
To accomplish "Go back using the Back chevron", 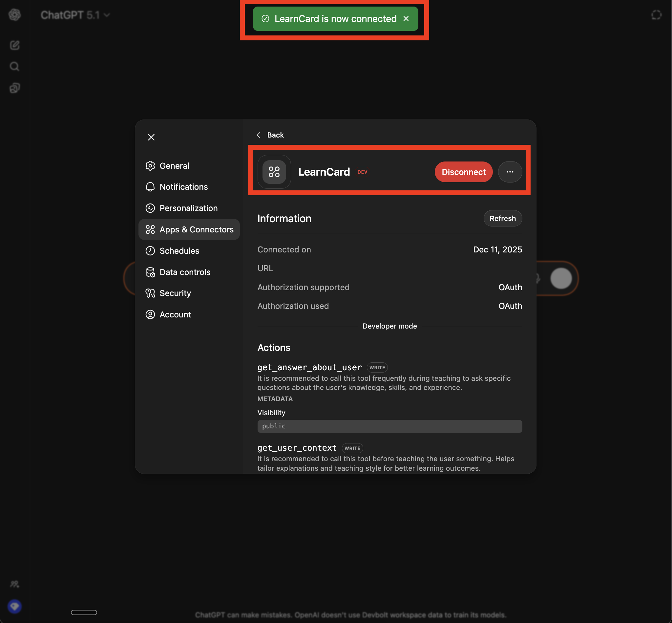I will (x=270, y=135).
